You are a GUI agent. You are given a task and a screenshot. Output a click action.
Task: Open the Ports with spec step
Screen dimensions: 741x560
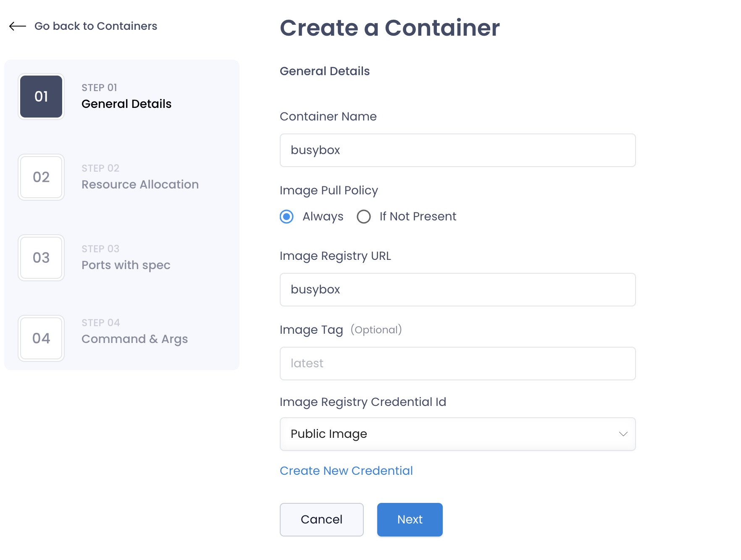[x=126, y=265]
